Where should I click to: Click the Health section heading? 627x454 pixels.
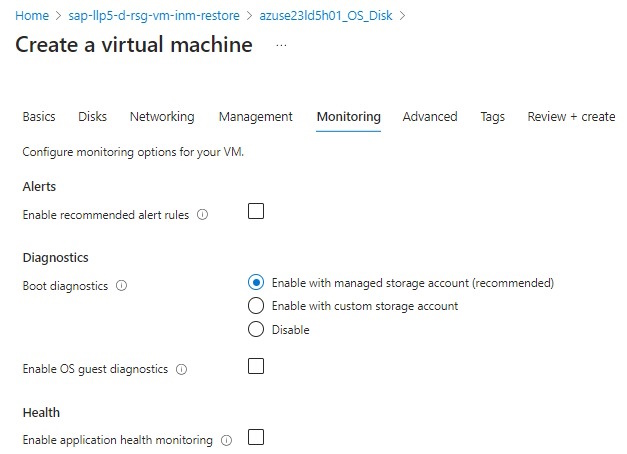click(41, 412)
